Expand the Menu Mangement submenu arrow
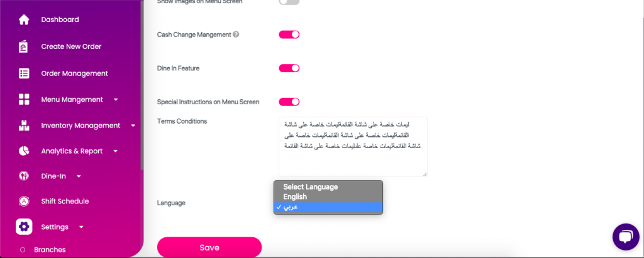 (116, 99)
